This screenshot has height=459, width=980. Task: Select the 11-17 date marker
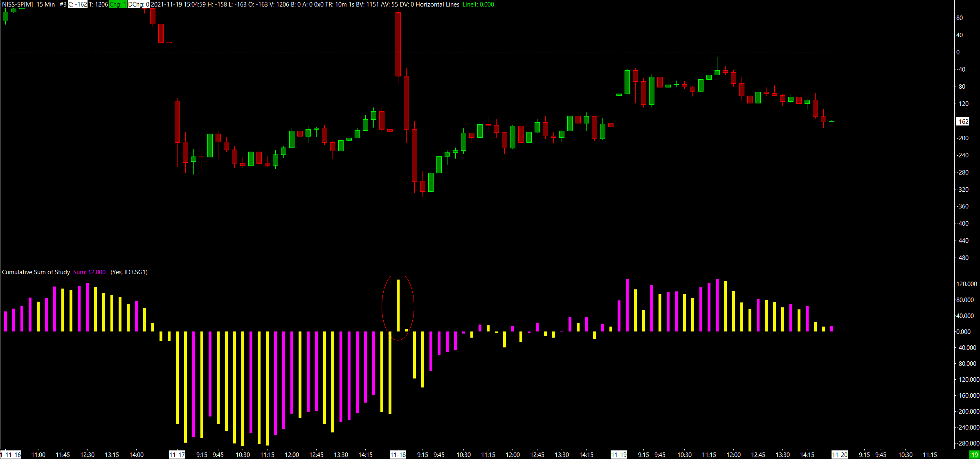pos(177,455)
